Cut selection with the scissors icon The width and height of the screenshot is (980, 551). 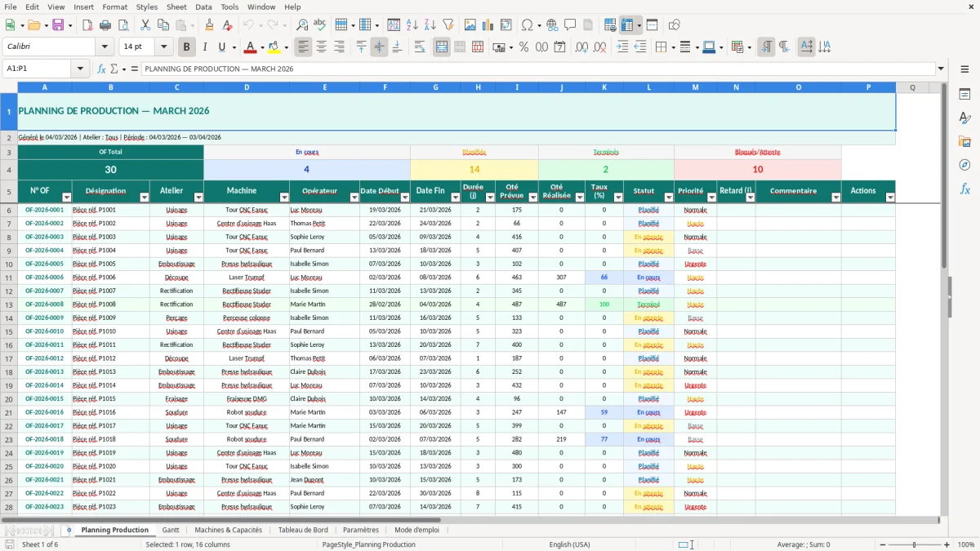point(145,25)
